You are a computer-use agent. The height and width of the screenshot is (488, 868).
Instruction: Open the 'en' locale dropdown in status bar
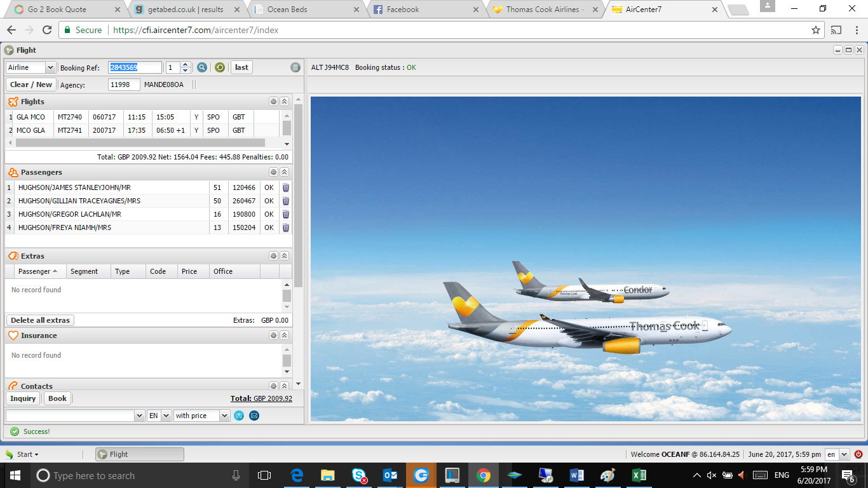[x=844, y=454]
